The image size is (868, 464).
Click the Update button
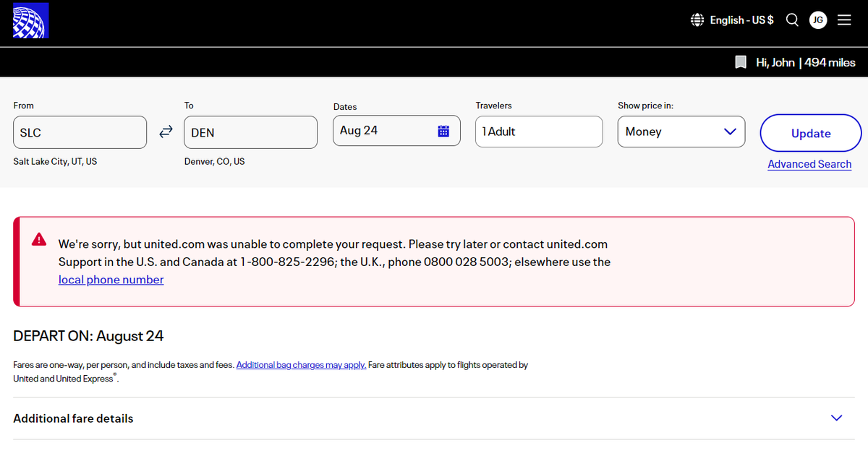coord(811,133)
